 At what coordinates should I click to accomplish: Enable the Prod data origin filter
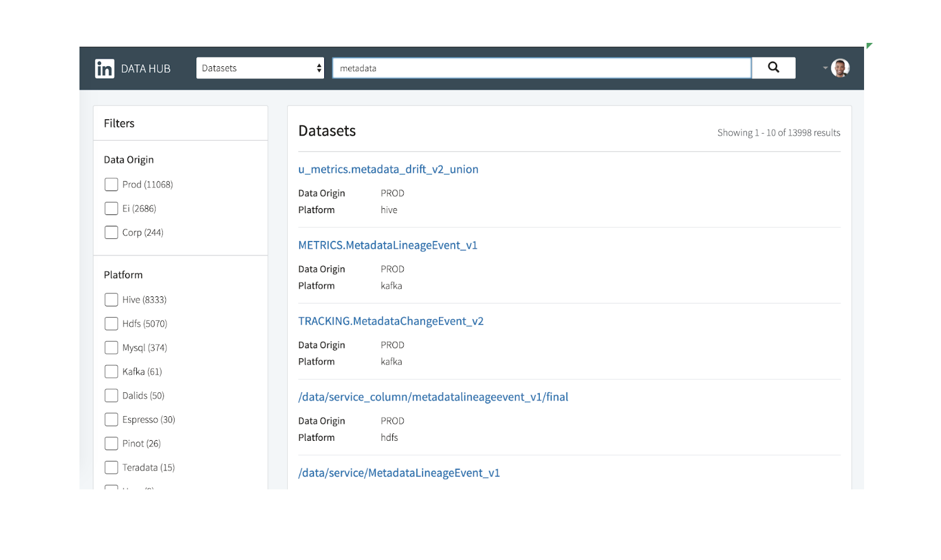click(x=111, y=184)
